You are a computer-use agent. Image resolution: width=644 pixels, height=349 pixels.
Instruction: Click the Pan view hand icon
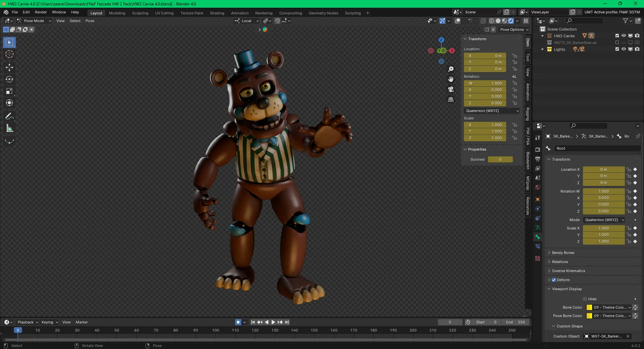pos(451,79)
